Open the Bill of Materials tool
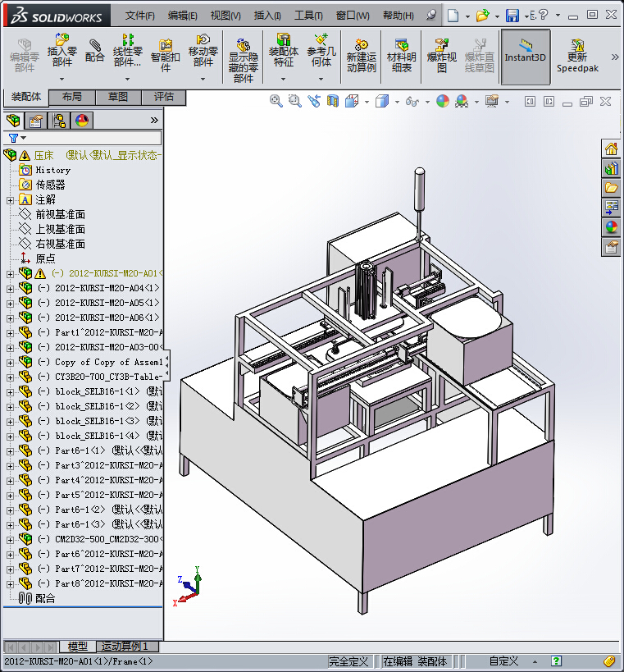The image size is (624, 672). pos(401,56)
